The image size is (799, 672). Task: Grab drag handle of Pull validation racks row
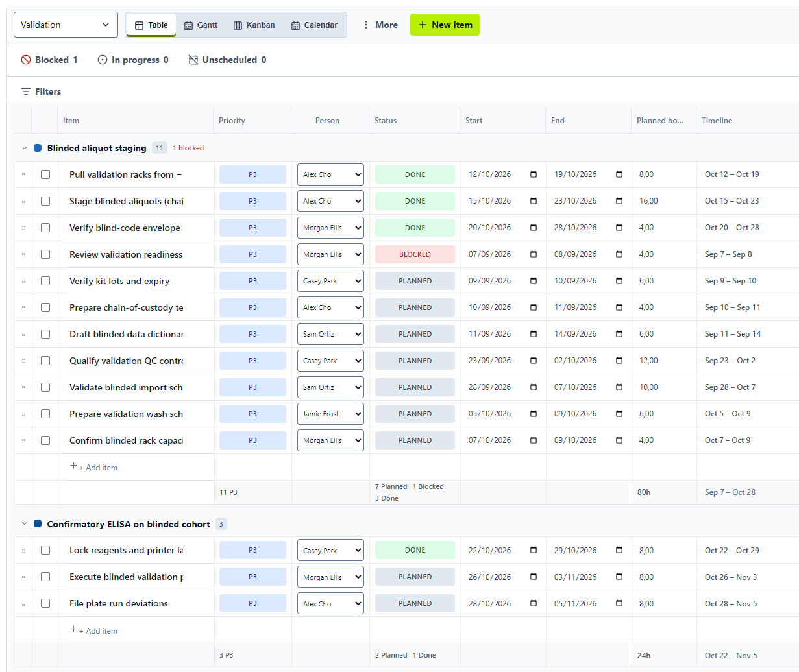[23, 174]
